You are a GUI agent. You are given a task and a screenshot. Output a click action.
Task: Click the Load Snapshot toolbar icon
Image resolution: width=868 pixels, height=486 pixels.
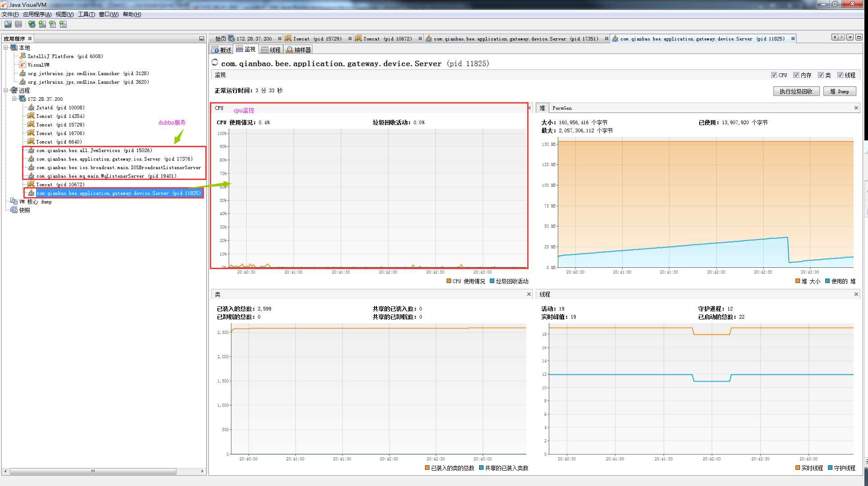(x=8, y=24)
